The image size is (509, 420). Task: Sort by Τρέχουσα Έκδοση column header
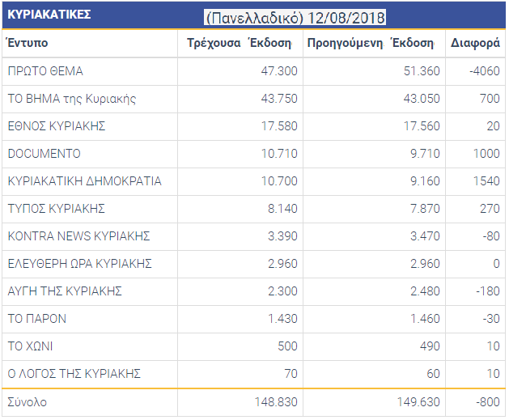pyautogui.click(x=239, y=44)
